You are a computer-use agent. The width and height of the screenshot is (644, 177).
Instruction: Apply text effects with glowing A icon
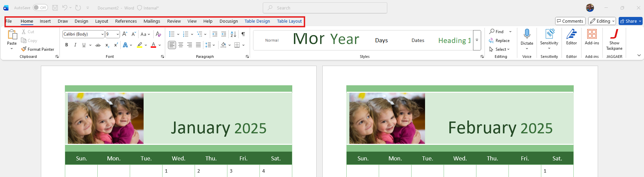(x=125, y=45)
